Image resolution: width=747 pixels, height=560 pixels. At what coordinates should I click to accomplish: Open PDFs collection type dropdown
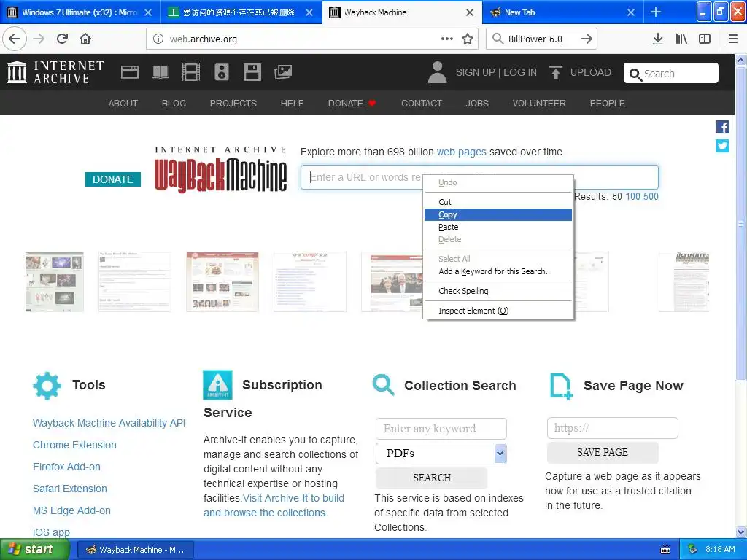[441, 454]
